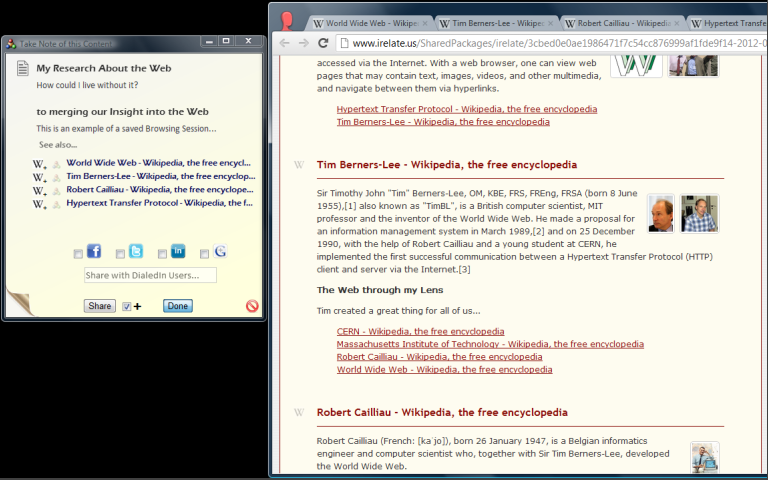
Task: Click second Tim Berners-Lee thumbnail in plaid shirt
Action: coord(699,213)
